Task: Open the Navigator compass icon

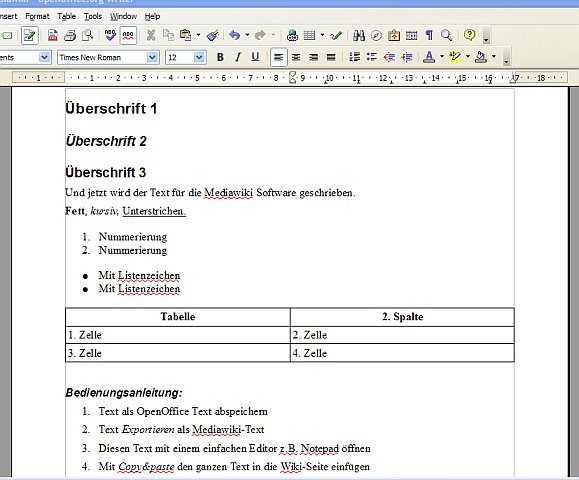Action: point(376,35)
